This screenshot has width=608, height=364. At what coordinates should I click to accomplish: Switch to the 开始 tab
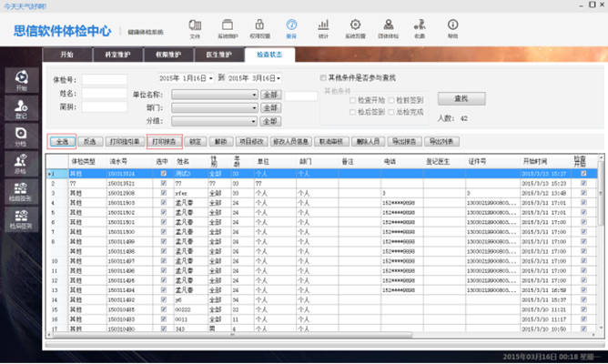(x=67, y=55)
